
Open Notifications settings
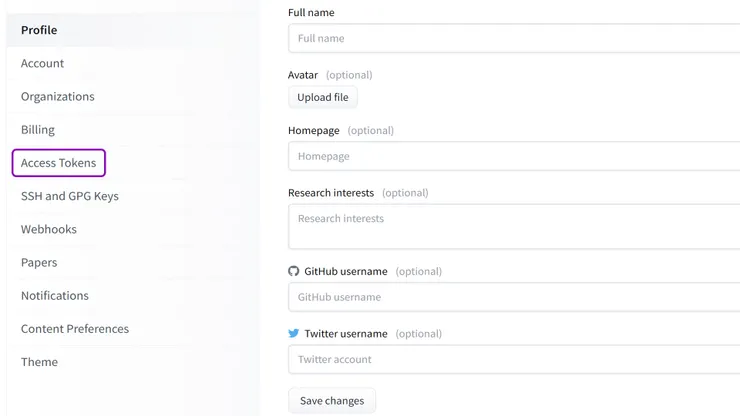tap(55, 296)
